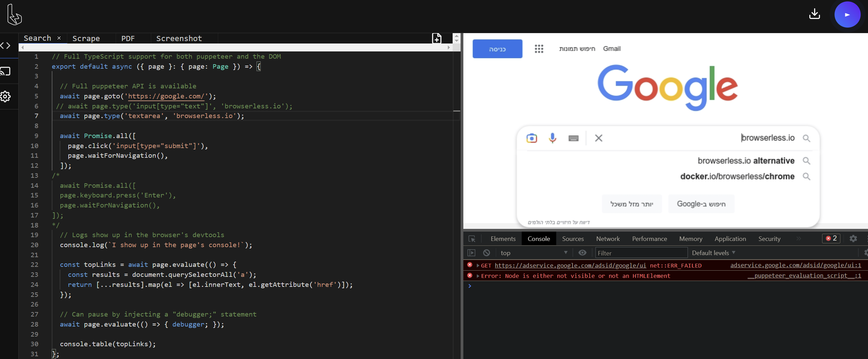Click the cast session icon in the sidebar

pos(6,71)
